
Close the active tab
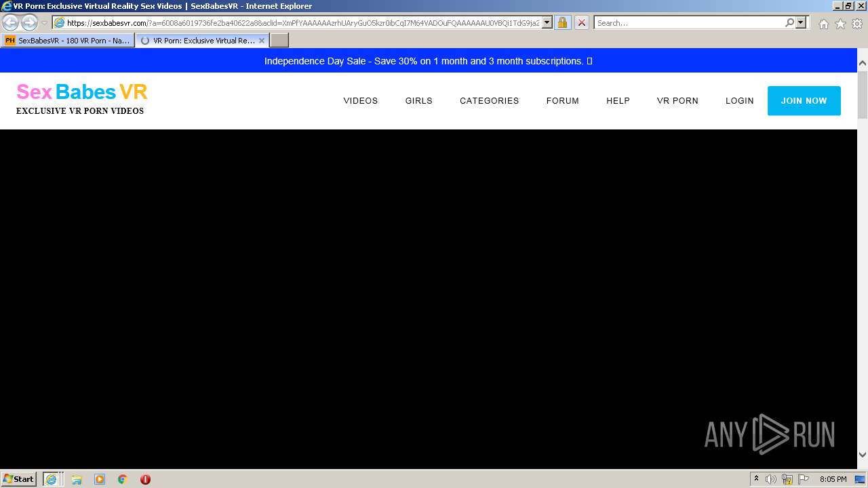click(262, 41)
